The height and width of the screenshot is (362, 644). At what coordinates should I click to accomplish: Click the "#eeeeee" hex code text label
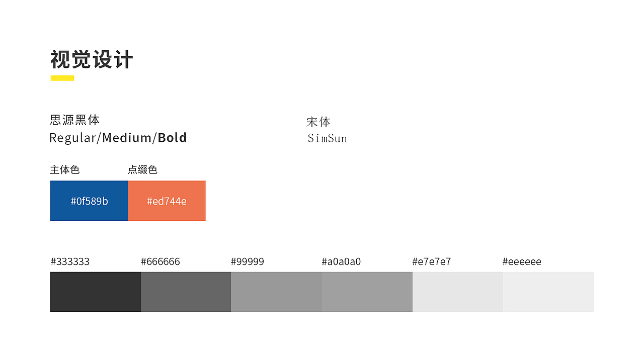tap(522, 262)
